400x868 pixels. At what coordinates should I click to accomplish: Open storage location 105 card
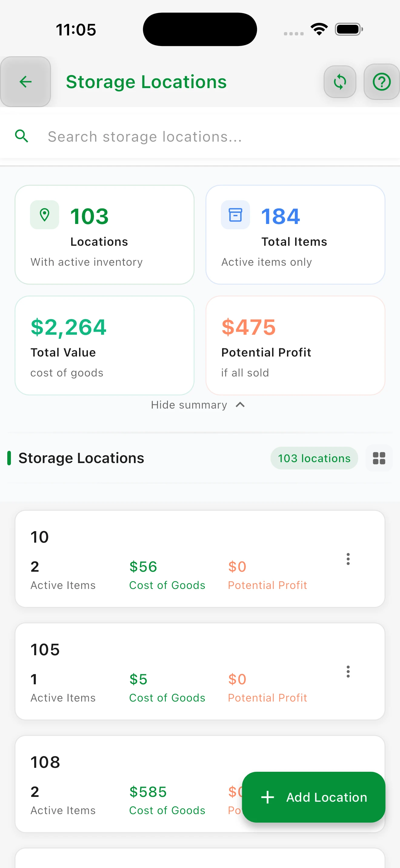click(x=200, y=671)
